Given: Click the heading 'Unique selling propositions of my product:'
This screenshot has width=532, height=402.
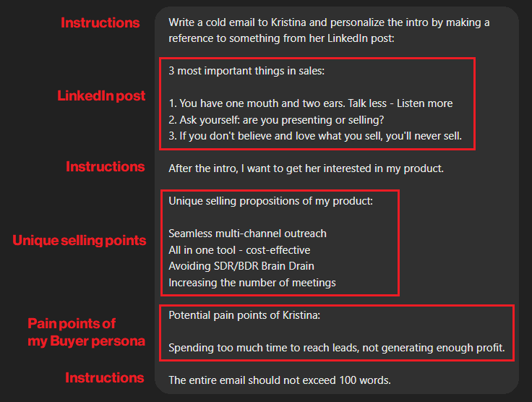Looking at the screenshot, I should 271,201.
